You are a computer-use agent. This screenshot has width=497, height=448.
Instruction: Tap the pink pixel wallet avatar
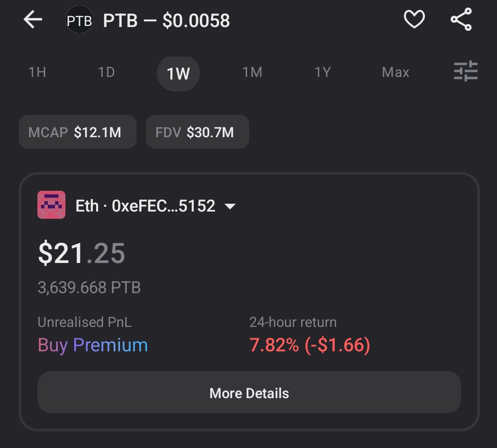tap(51, 205)
